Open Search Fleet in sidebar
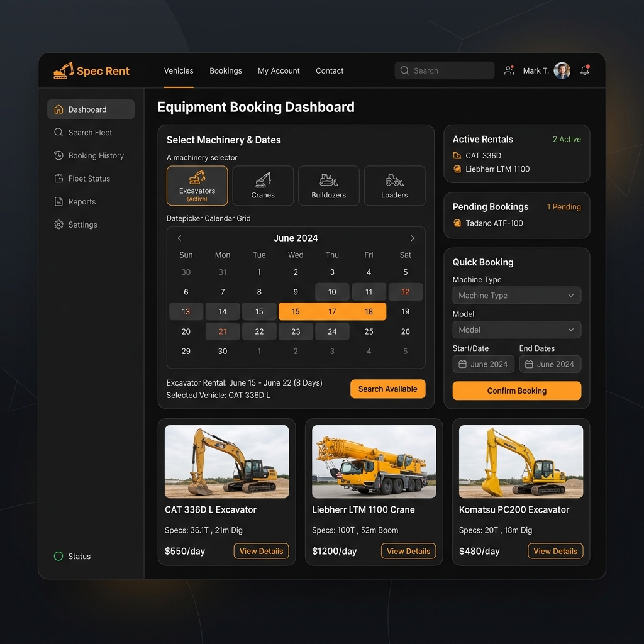Screen dimensions: 644x644 [91, 132]
